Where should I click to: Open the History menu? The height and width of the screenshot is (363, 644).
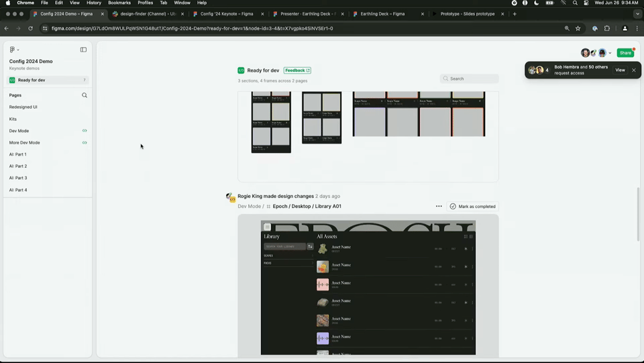[x=94, y=3]
